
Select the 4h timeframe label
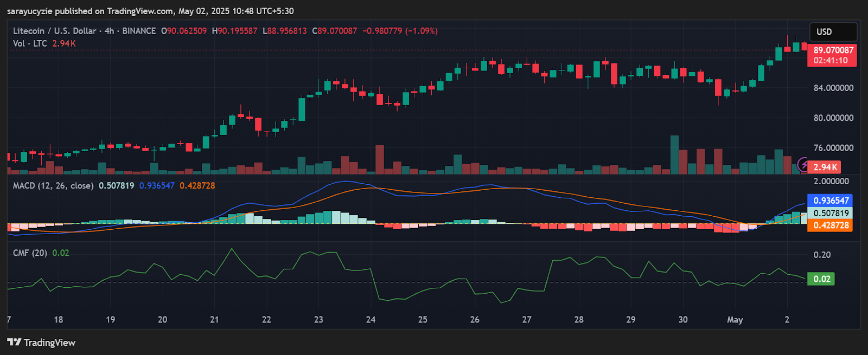click(x=110, y=31)
